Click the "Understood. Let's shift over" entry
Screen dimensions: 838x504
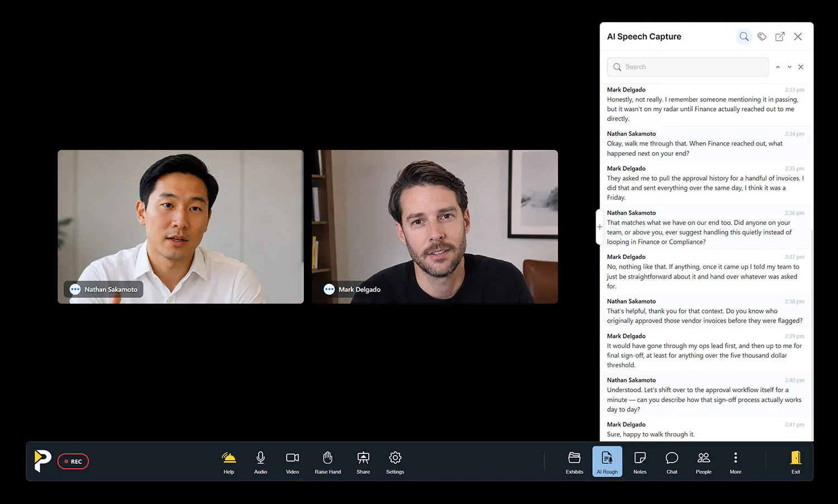point(706,395)
